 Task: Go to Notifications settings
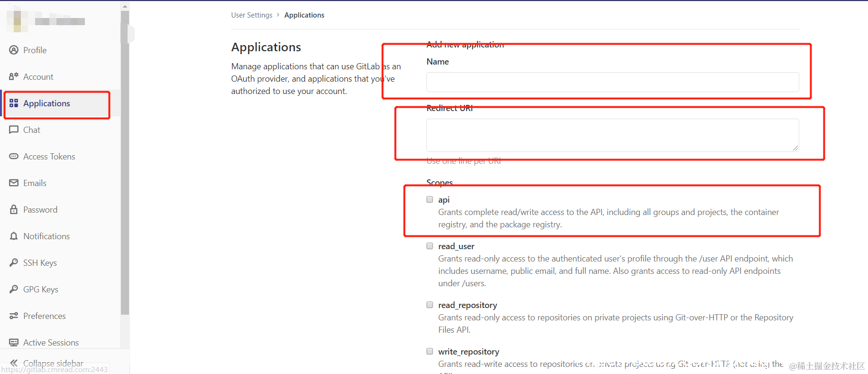click(x=46, y=236)
